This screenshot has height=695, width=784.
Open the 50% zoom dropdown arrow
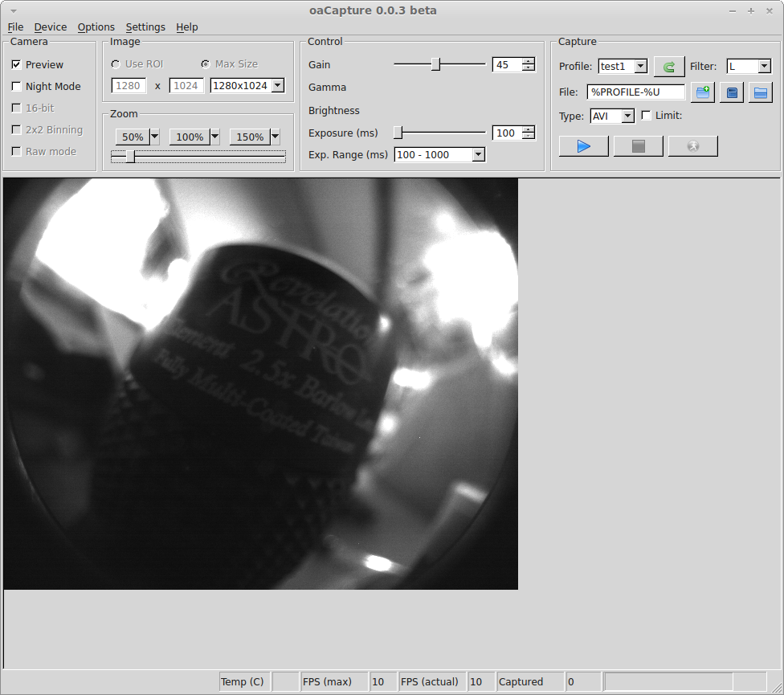click(154, 137)
